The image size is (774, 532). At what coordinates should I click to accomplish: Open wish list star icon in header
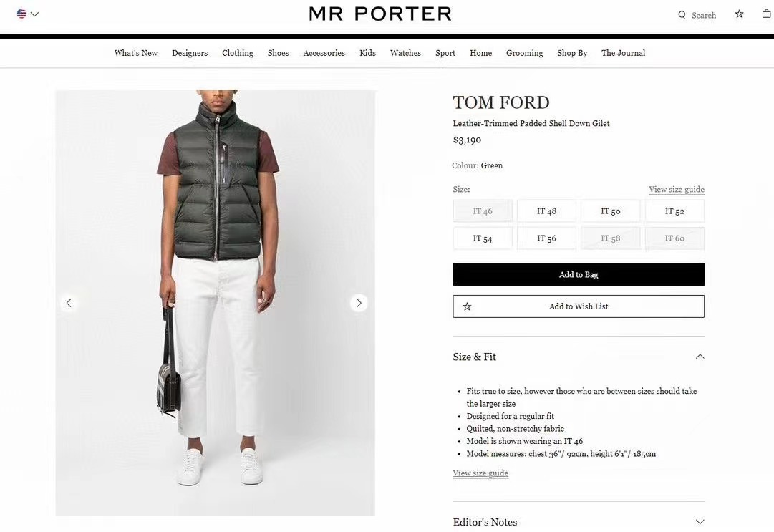point(739,14)
